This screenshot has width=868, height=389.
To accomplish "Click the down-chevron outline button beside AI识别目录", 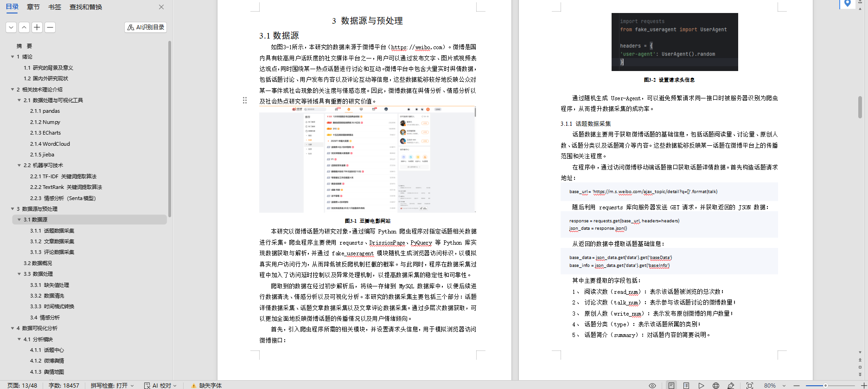I will (11, 27).
